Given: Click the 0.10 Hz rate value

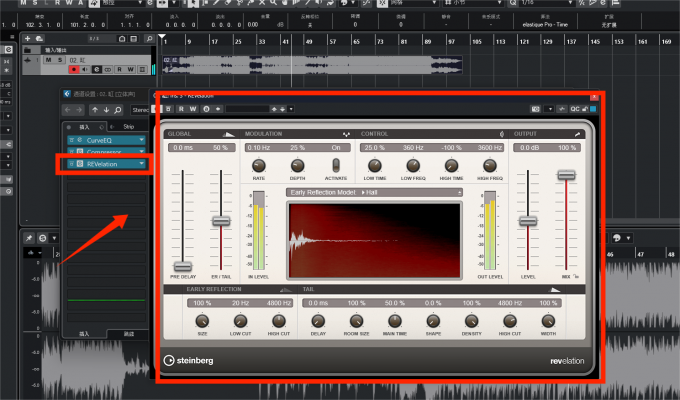Looking at the screenshot, I should [x=259, y=148].
